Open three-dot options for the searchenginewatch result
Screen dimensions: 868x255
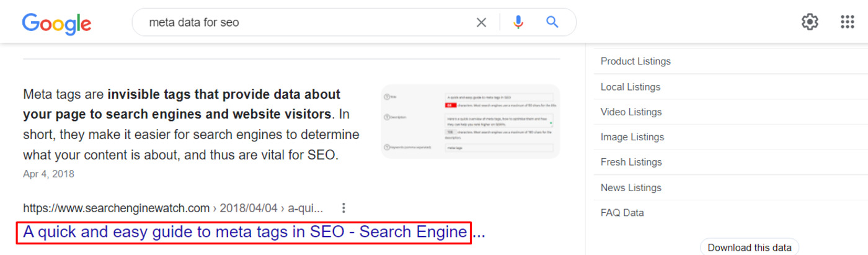(x=344, y=208)
